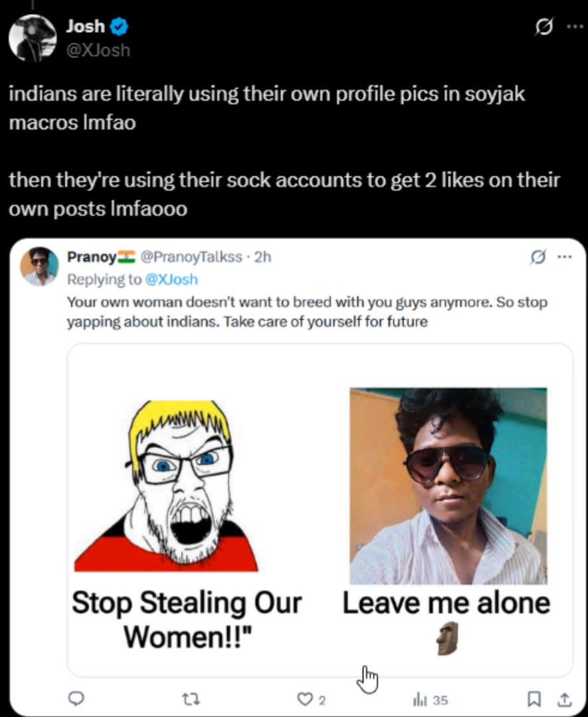Open the @XJosh handle at top
This screenshot has width=588, height=717.
tap(98, 50)
